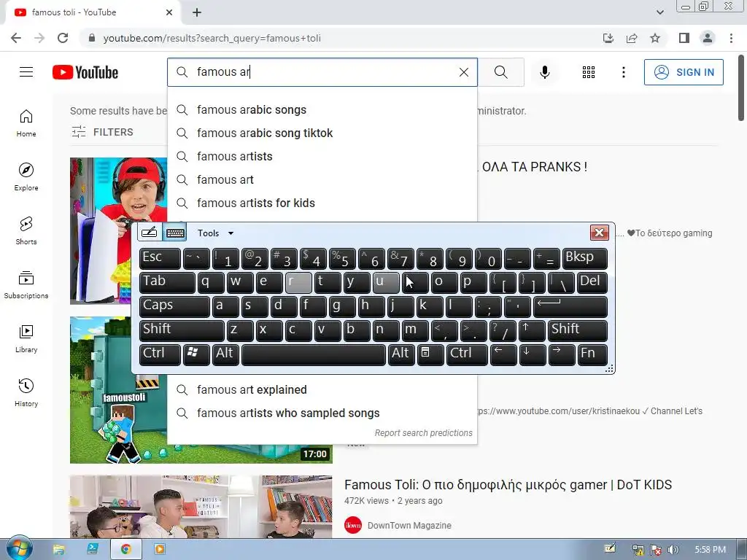Open the YouTube apps grid
Viewport: 747px width, 560px height.
coord(589,72)
